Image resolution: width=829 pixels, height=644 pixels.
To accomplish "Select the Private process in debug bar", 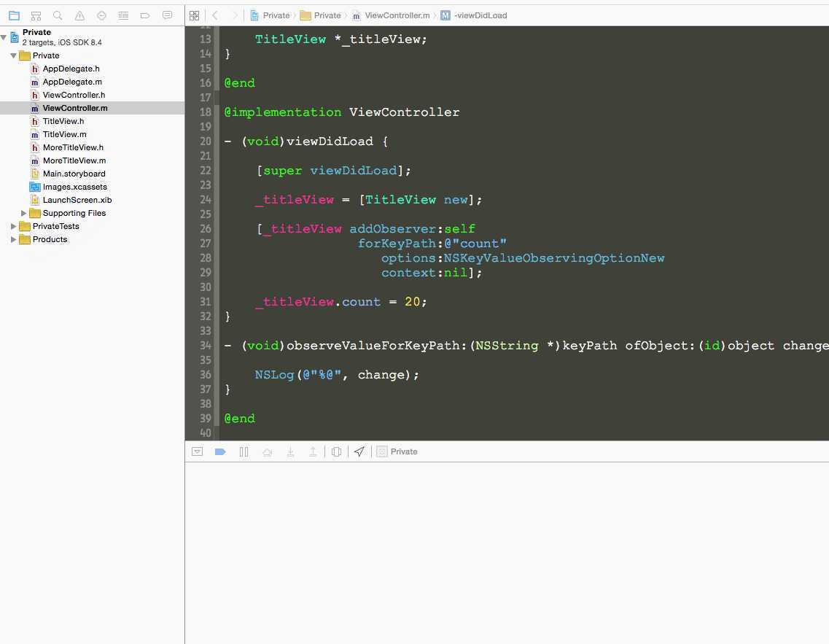I will (x=397, y=451).
